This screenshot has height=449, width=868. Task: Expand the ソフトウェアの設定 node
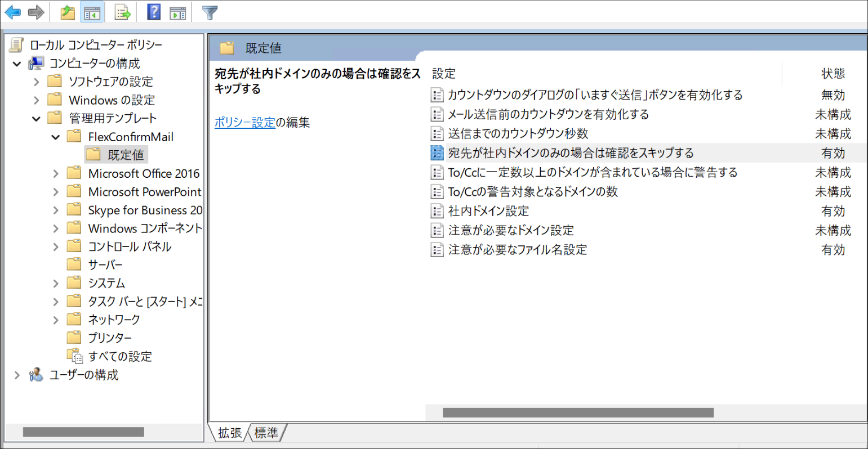(36, 82)
